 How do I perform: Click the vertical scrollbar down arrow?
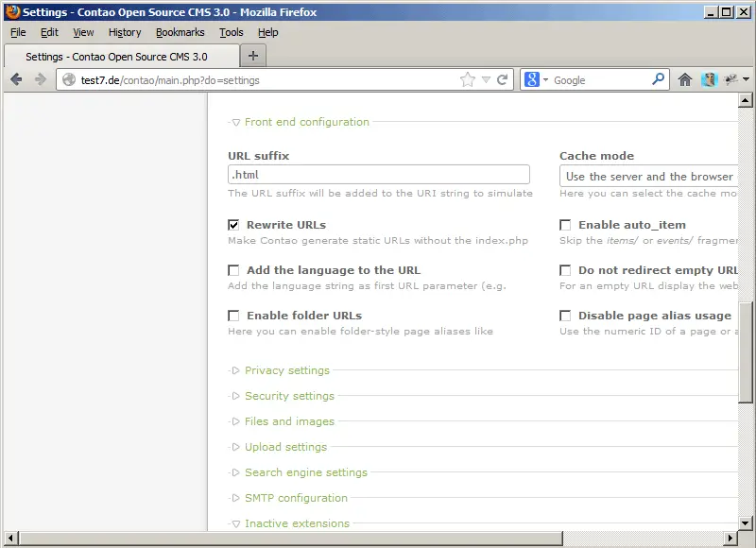click(x=745, y=522)
